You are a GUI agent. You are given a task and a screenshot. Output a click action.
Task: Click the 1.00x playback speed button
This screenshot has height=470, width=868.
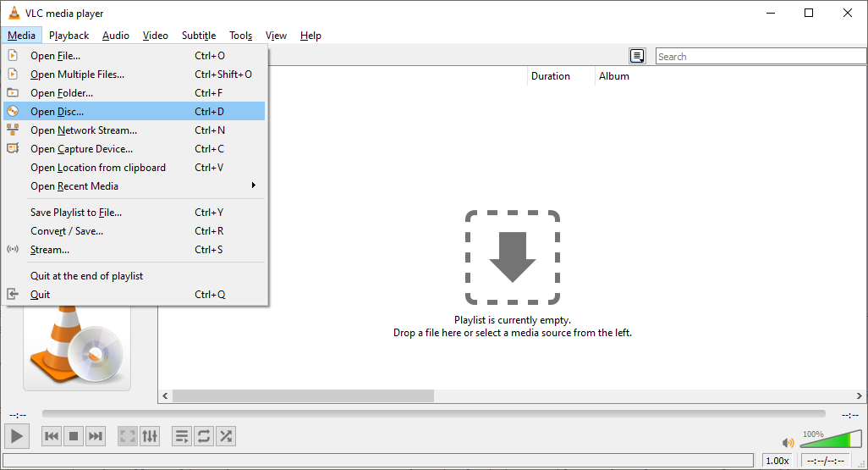(777, 461)
